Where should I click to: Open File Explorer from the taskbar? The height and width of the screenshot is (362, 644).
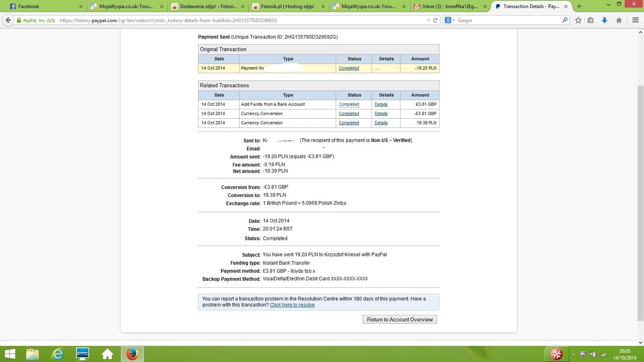pyautogui.click(x=33, y=354)
